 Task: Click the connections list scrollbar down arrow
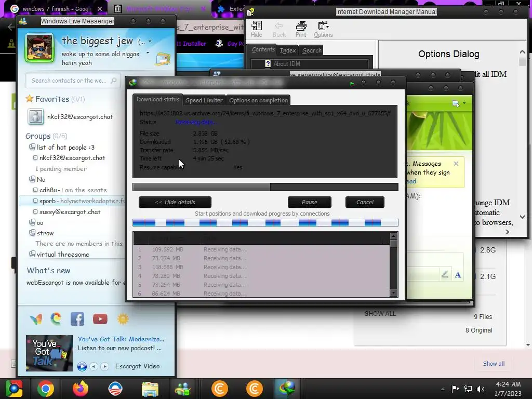click(394, 292)
